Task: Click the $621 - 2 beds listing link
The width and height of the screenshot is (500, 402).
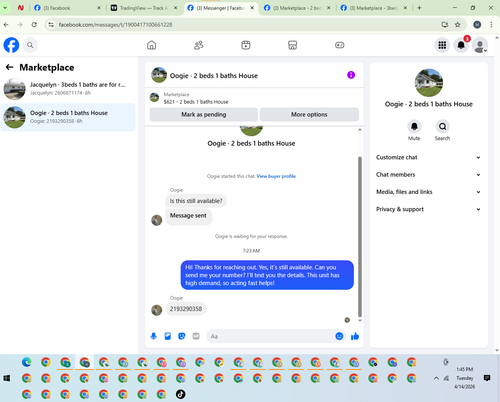Action: point(196,102)
